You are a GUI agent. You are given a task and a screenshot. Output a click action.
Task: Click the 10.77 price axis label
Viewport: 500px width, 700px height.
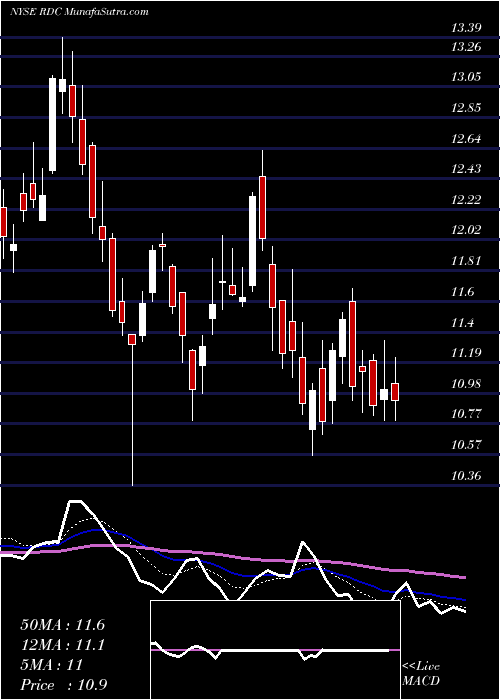[466, 414]
